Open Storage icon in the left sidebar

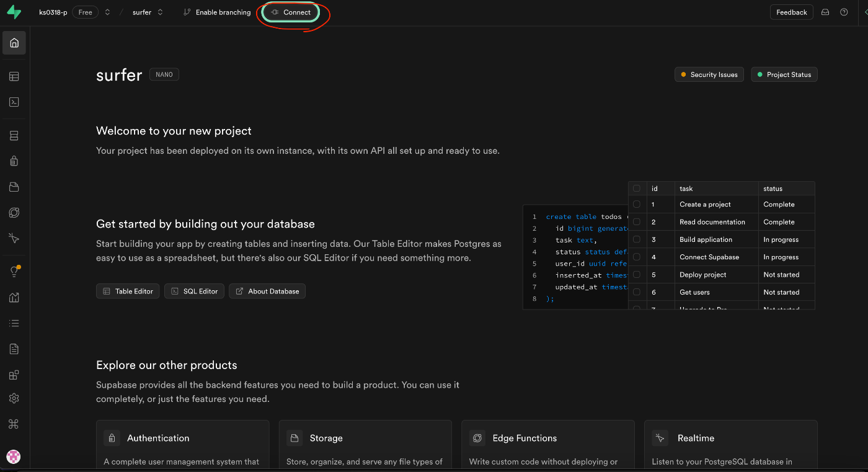click(14, 187)
